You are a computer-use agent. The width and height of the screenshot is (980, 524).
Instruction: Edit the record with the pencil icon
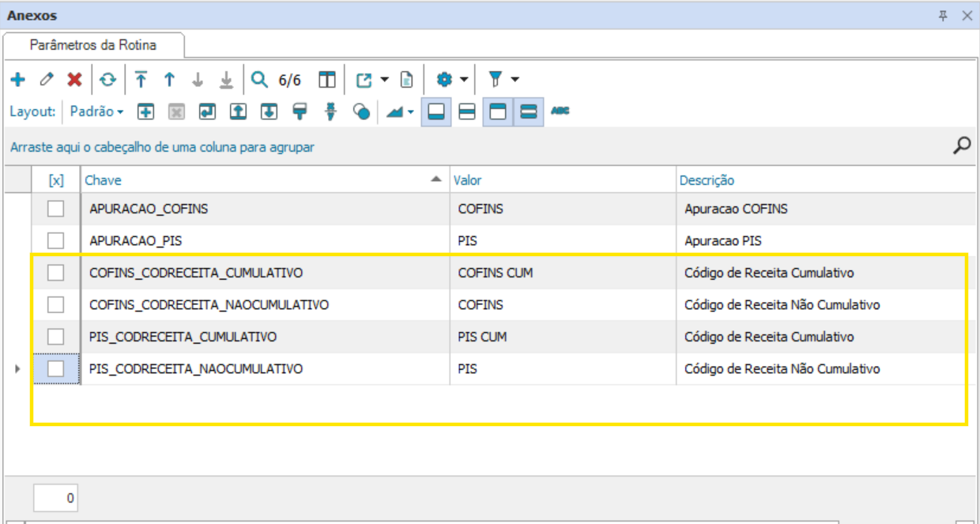47,79
